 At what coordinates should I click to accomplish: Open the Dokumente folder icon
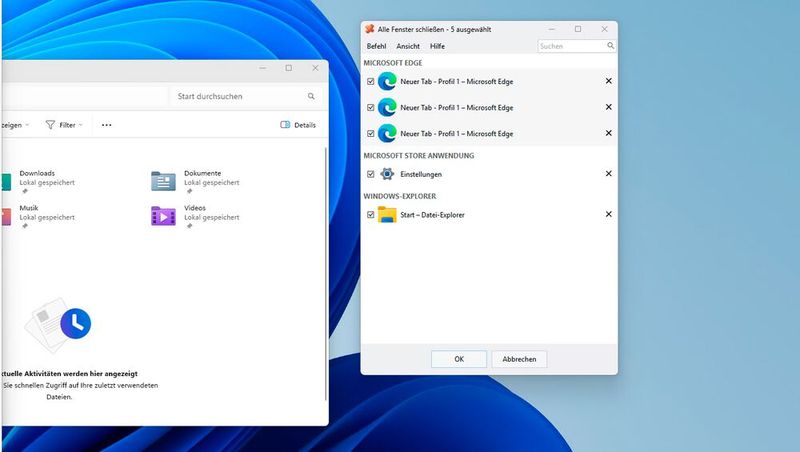pos(163,180)
